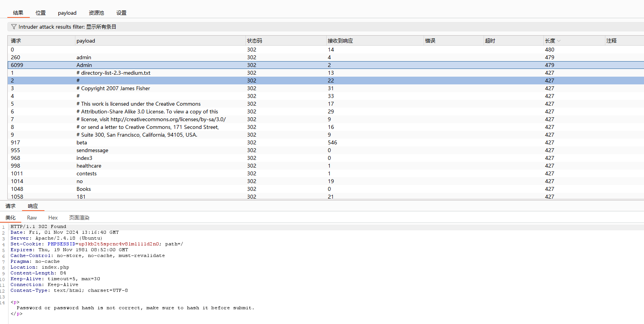Sort by 接收到响应 column header

coord(340,41)
